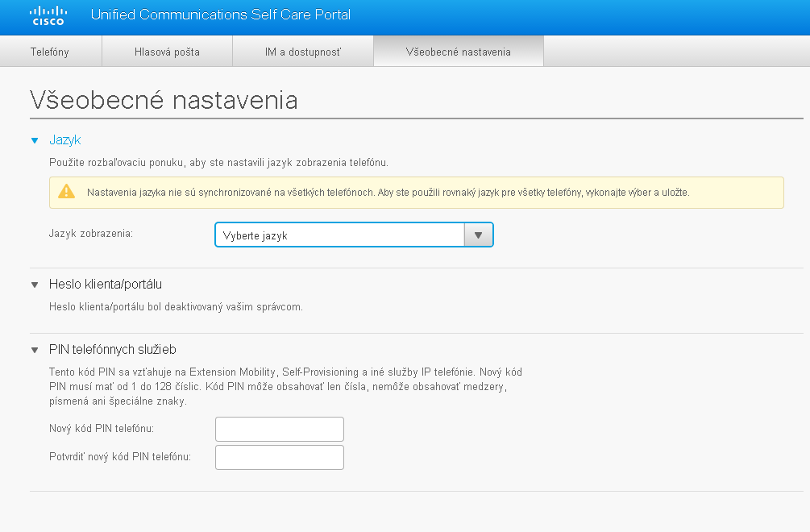Go to the IM a dostupnosť tab

click(x=303, y=52)
